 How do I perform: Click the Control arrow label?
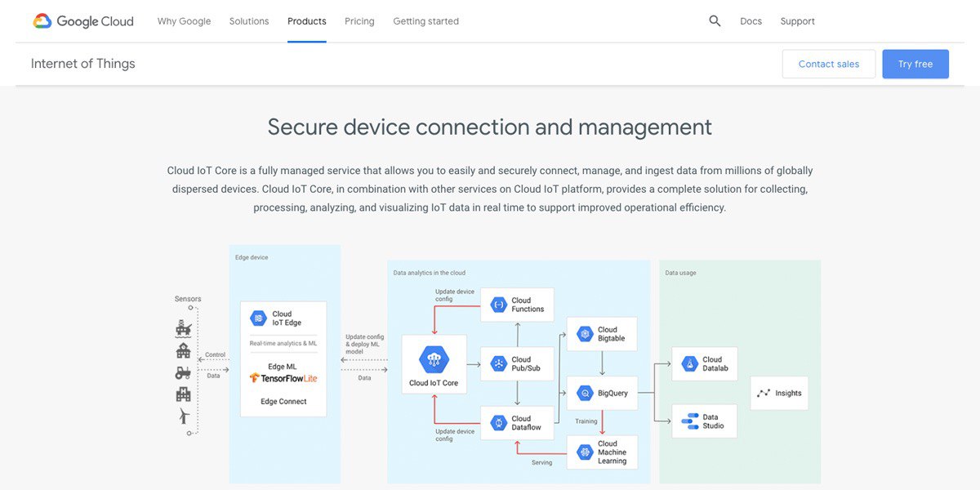(216, 354)
